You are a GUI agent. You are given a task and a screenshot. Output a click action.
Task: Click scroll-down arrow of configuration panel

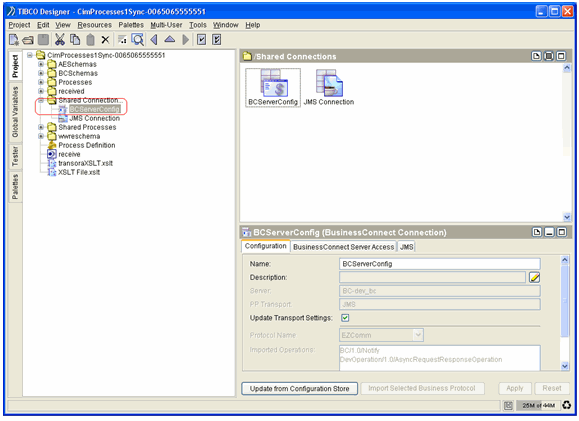(x=565, y=366)
